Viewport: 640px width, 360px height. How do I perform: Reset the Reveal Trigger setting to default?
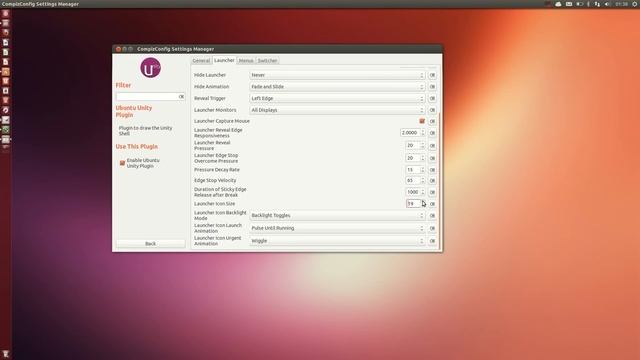coord(432,98)
